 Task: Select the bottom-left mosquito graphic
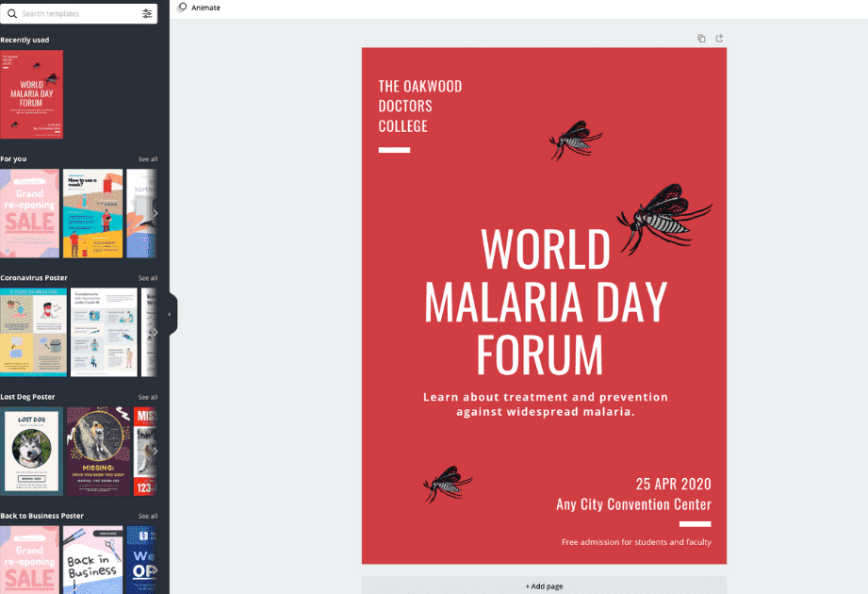pyautogui.click(x=448, y=484)
